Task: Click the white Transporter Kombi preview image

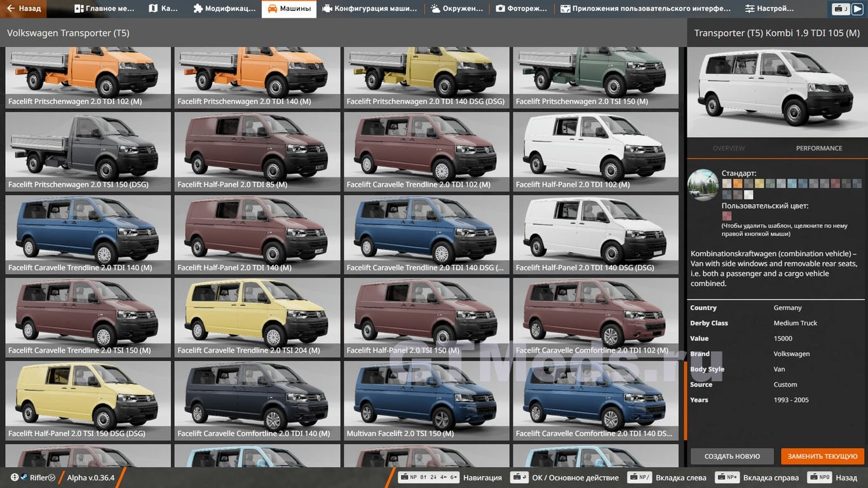Action: click(x=778, y=91)
